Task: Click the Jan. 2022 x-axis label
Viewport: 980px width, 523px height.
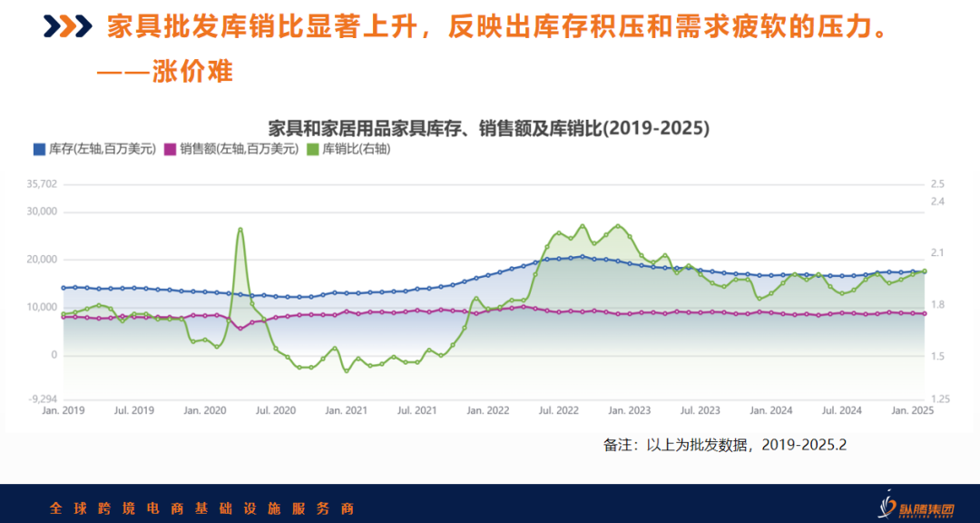Action: click(487, 410)
